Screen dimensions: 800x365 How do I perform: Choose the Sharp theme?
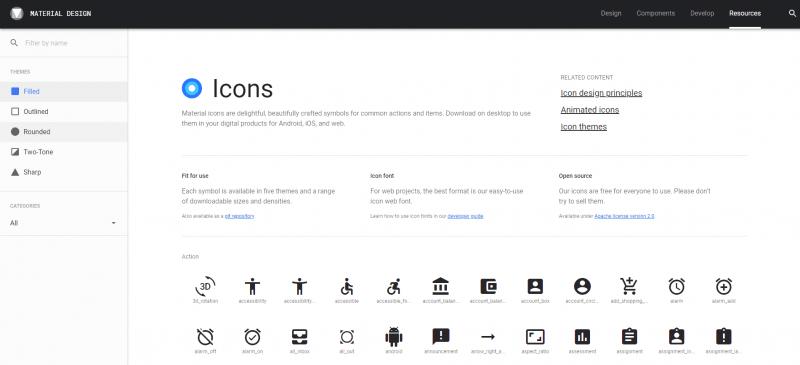click(x=64, y=172)
